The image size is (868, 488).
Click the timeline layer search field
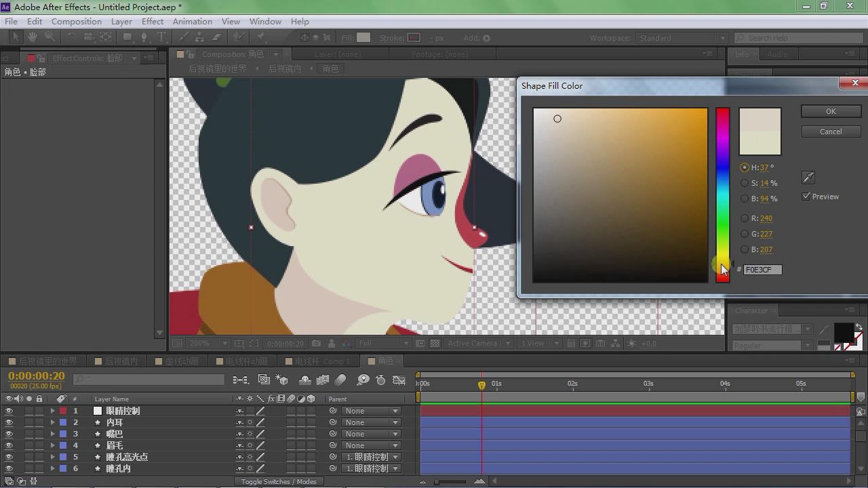[x=149, y=380]
